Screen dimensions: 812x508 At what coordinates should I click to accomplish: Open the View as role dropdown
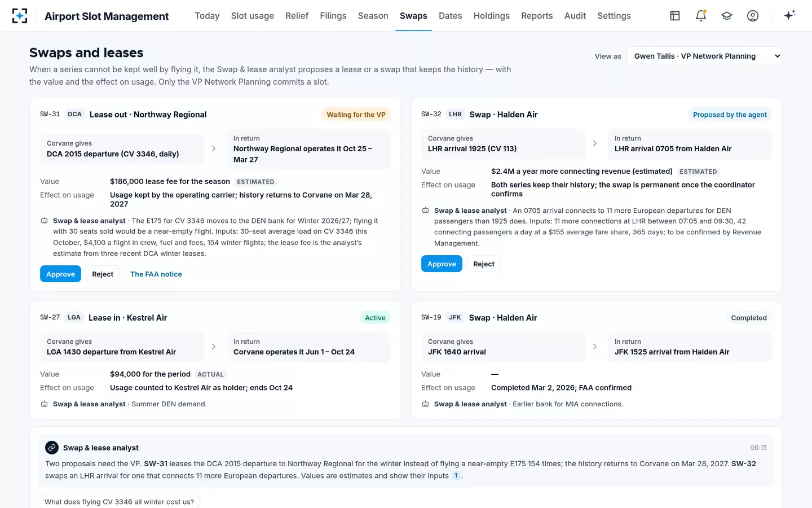(704, 56)
